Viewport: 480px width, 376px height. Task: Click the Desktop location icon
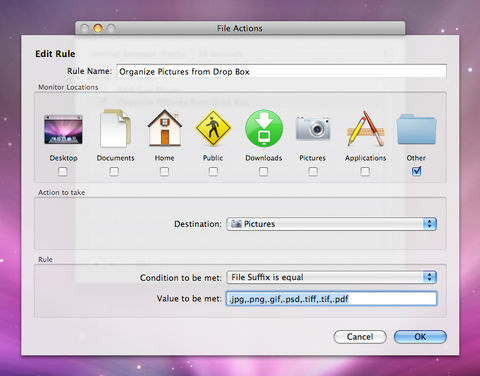click(x=63, y=129)
